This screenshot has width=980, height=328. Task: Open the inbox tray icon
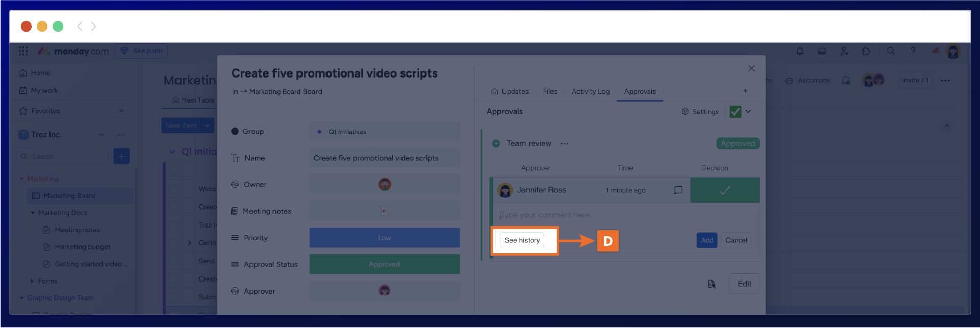822,51
